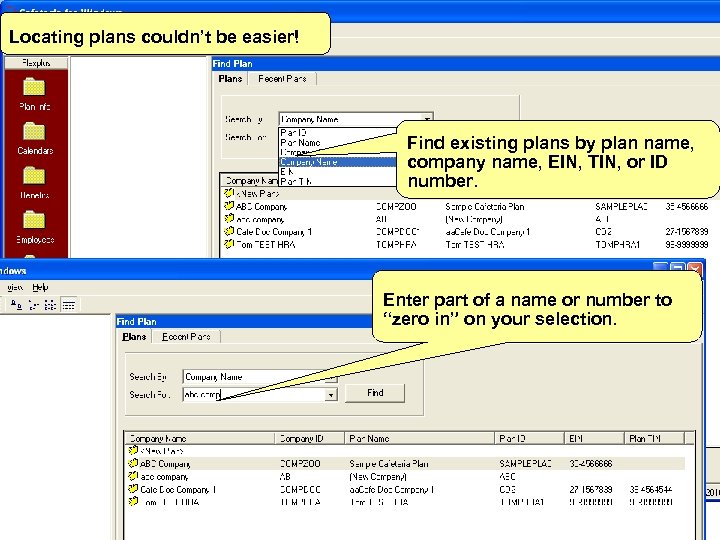This screenshot has height=540, width=720.
Task: Select the Recent Plans tab in the front window
Action: (x=186, y=337)
